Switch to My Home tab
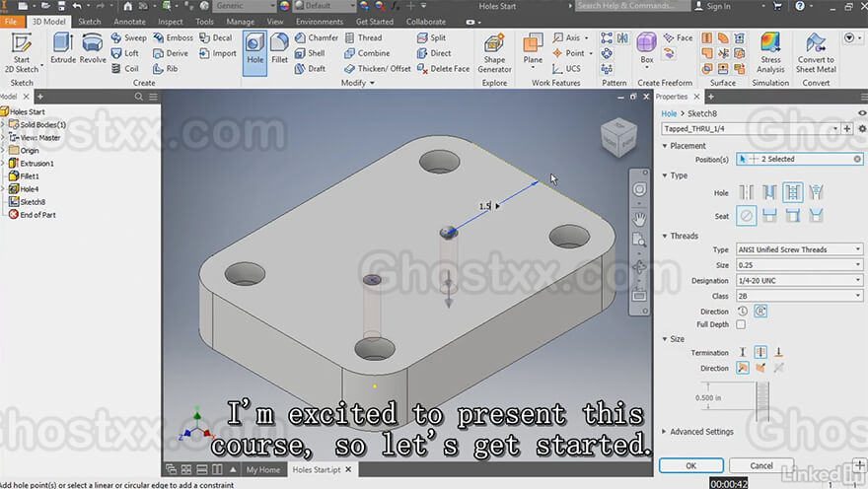868x489 pixels. click(x=263, y=469)
